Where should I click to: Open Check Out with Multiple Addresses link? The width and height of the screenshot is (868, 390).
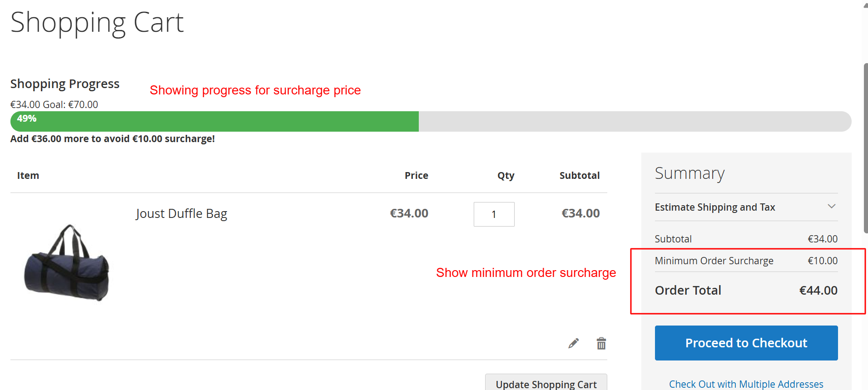click(746, 384)
